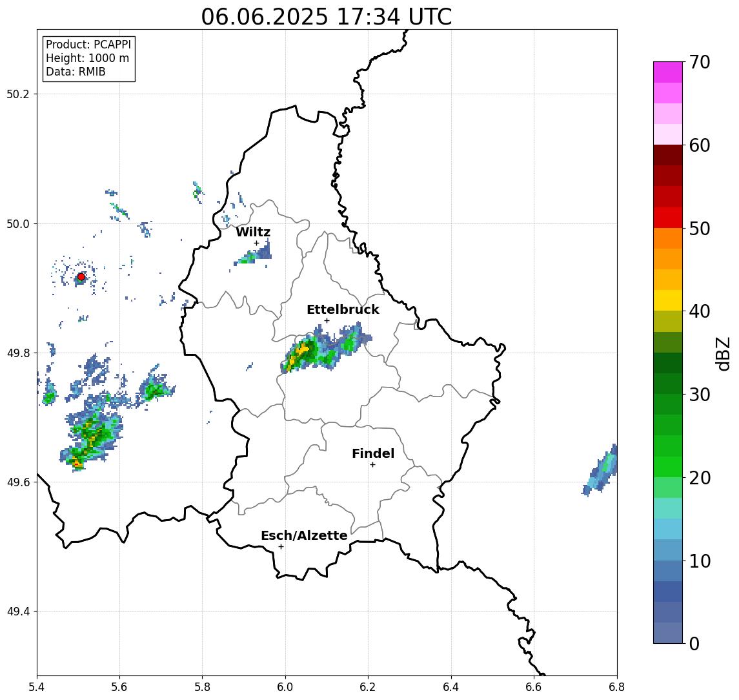The width and height of the screenshot is (739, 700).
Task: Click the chart title date 06.06.2025 17:34 UTC
Action: [x=326, y=17]
